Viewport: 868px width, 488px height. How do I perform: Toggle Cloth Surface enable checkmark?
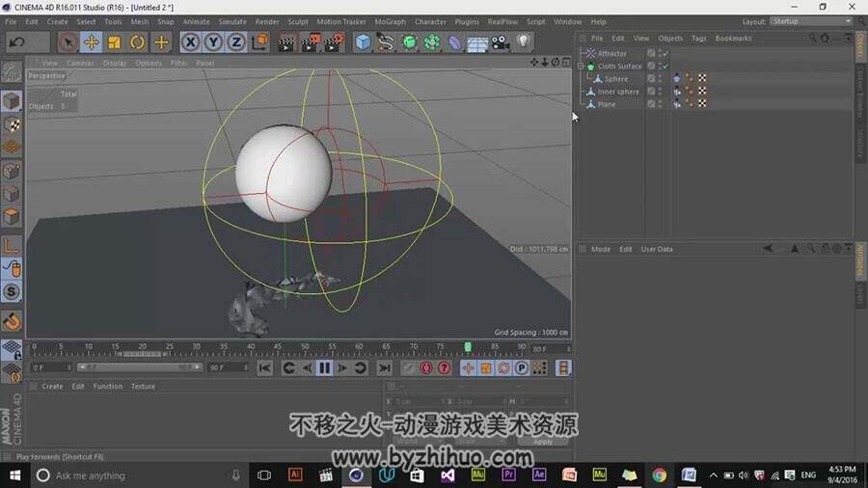click(x=665, y=66)
